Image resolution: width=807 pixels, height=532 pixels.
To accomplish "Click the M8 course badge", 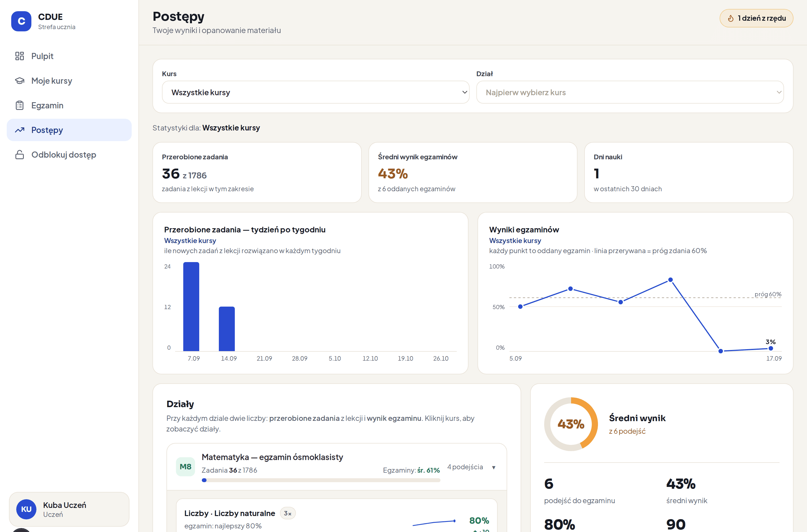I will [x=185, y=466].
